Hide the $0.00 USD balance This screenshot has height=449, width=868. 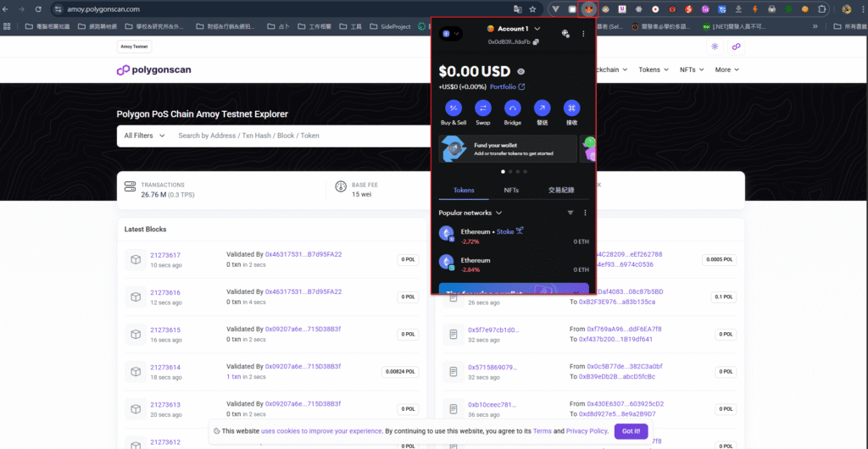(x=520, y=71)
